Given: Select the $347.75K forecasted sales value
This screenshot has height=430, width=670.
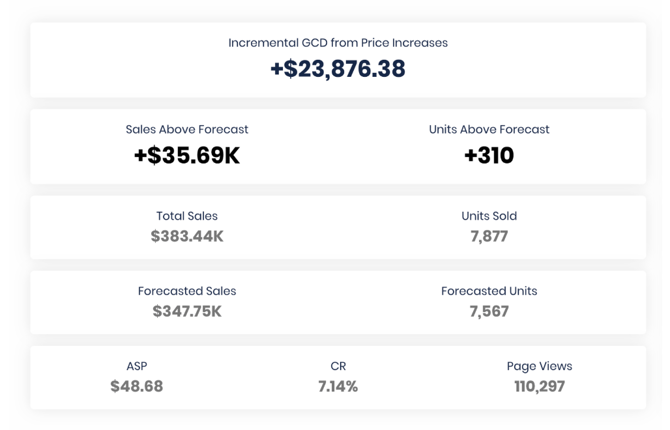Looking at the screenshot, I should pyautogui.click(x=187, y=312).
